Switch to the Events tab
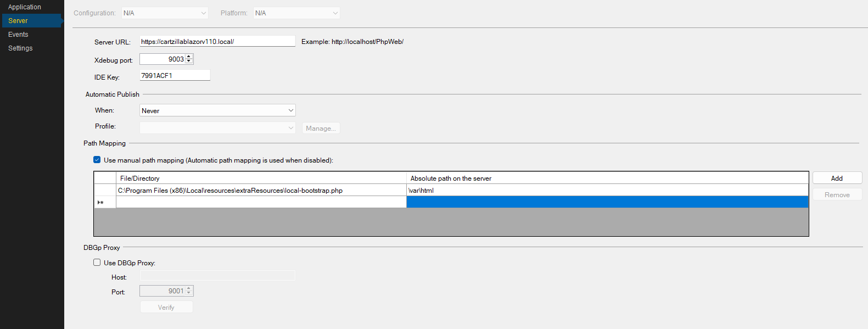Screen dimensions: 868x329 pos(18,35)
